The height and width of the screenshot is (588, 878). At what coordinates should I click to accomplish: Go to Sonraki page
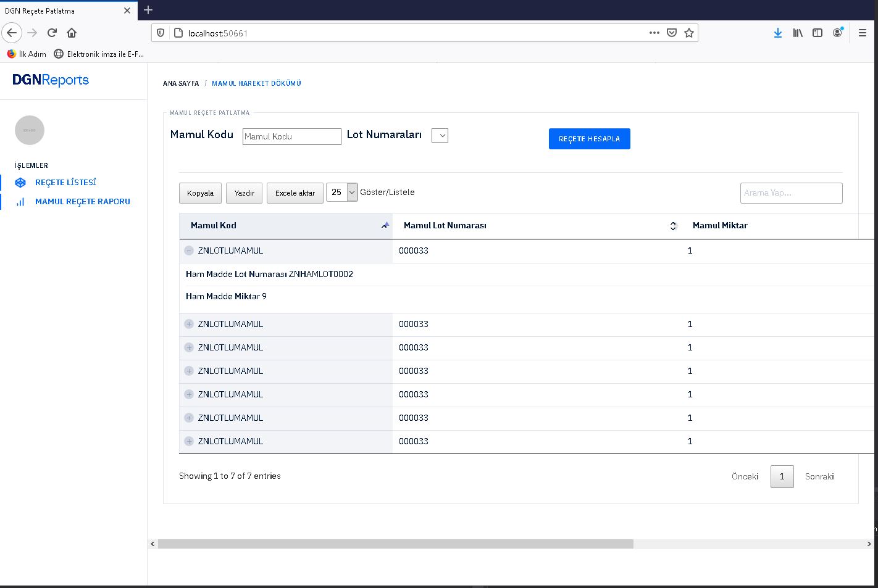819,476
